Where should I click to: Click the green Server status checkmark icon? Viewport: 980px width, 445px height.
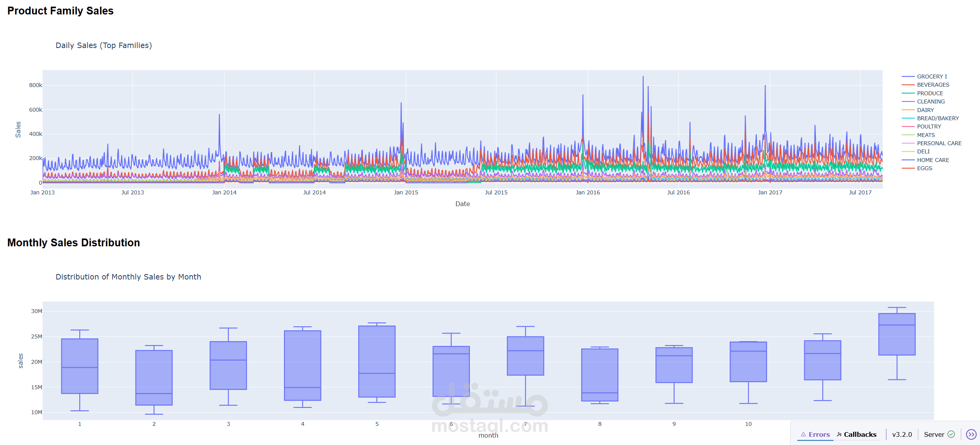click(951, 434)
